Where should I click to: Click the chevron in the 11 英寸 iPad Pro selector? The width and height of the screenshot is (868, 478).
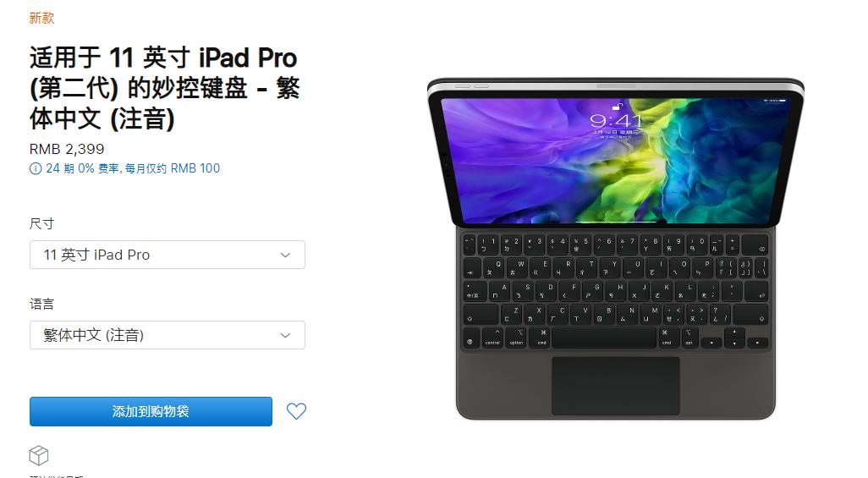[285, 255]
